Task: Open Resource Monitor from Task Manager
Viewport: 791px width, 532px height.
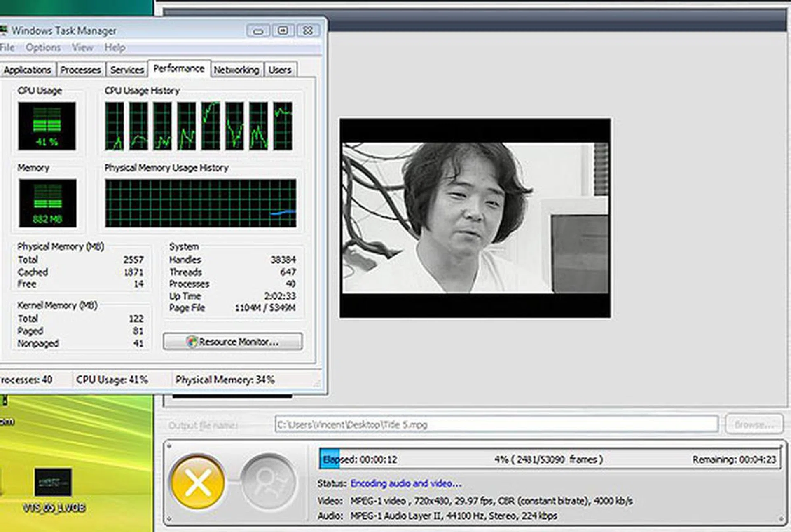Action: (233, 342)
